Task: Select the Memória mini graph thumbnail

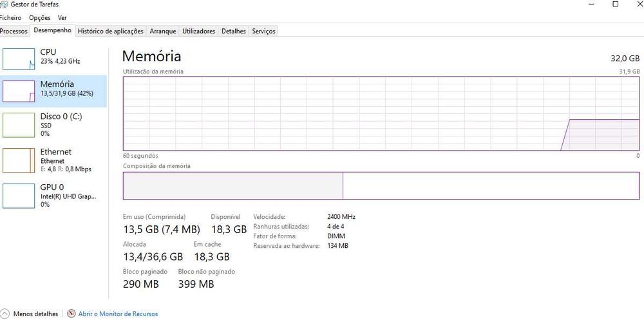Action: (x=19, y=91)
